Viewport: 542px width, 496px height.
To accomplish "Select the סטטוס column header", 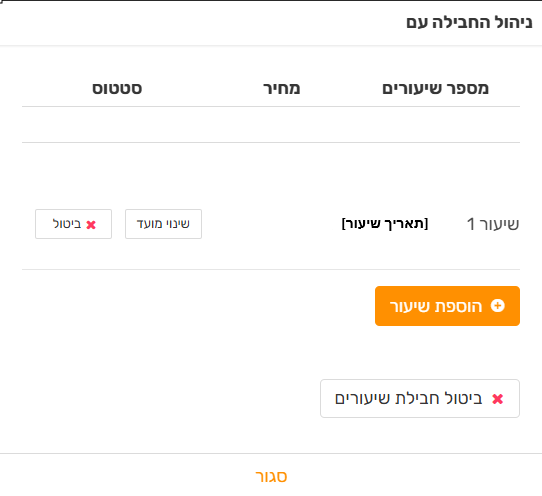I will (117, 89).
